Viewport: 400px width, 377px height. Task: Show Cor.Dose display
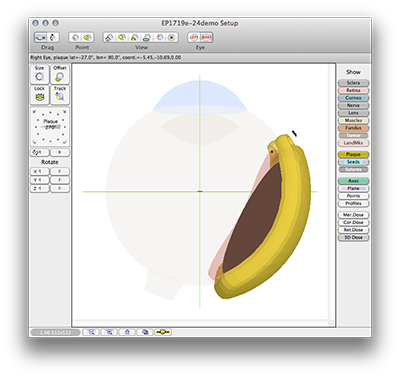click(353, 222)
